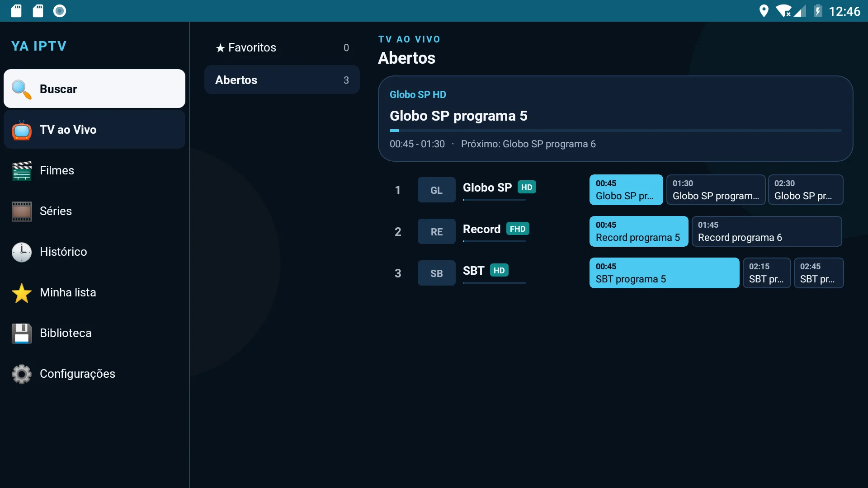Play the Record channel
Viewport: 868px width, 488px height.
tap(486, 231)
